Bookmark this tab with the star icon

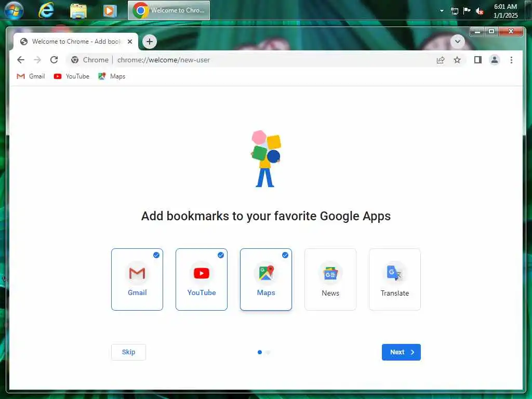pyautogui.click(x=457, y=60)
